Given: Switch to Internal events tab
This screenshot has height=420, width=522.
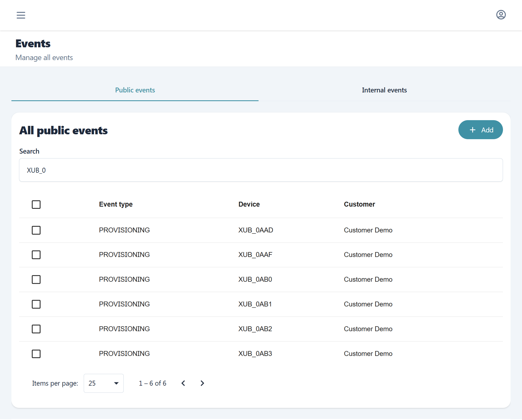Looking at the screenshot, I should pos(384,90).
